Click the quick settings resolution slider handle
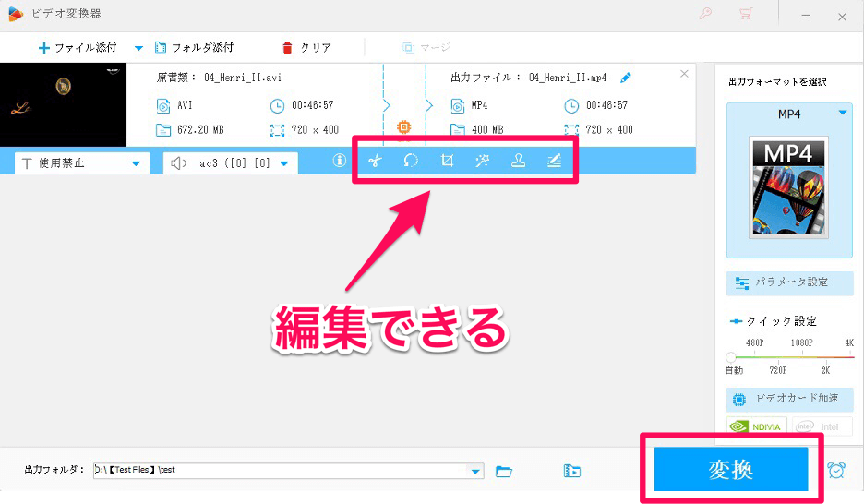The image size is (864, 504). tap(731, 357)
